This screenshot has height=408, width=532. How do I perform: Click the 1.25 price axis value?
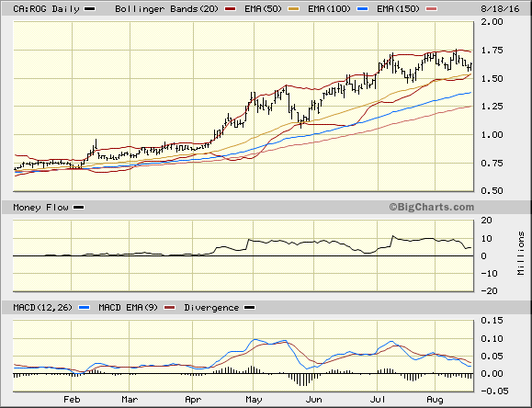(x=492, y=107)
